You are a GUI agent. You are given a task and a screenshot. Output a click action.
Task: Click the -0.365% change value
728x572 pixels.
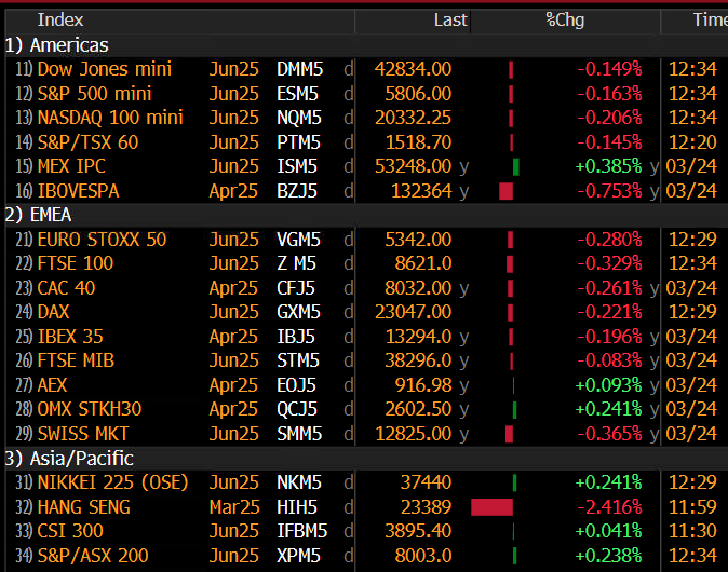609,434
